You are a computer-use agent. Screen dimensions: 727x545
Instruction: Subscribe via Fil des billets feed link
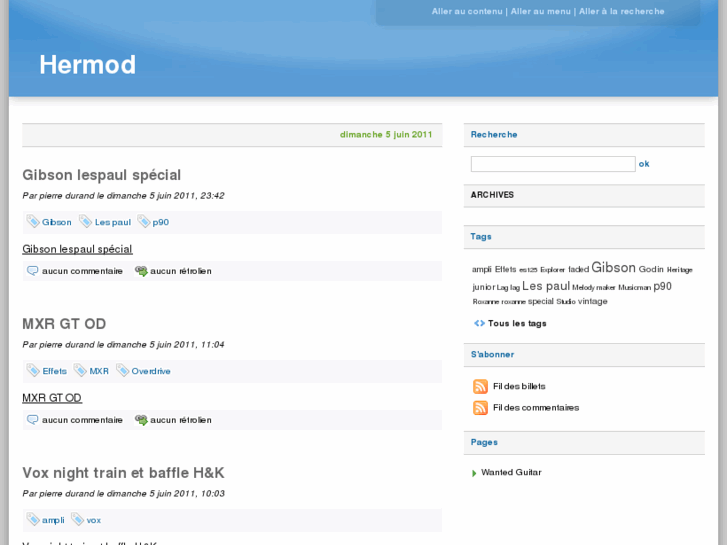519,386
